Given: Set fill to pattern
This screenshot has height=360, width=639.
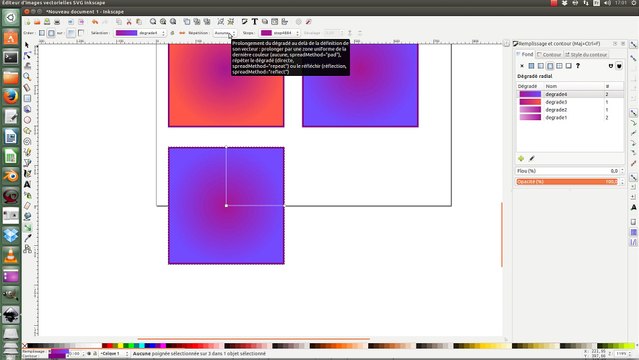Looking at the screenshot, I should click(x=559, y=66).
